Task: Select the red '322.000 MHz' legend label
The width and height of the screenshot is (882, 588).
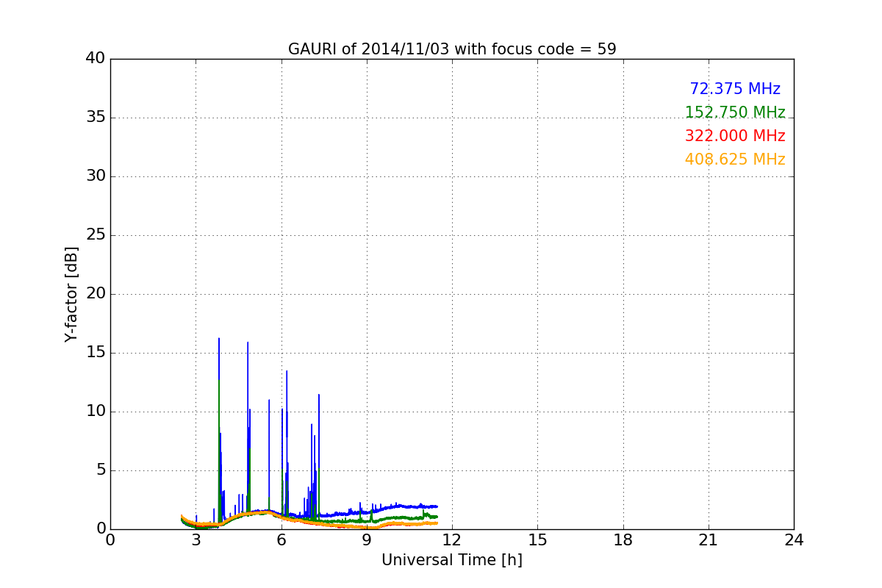Action: 735,136
